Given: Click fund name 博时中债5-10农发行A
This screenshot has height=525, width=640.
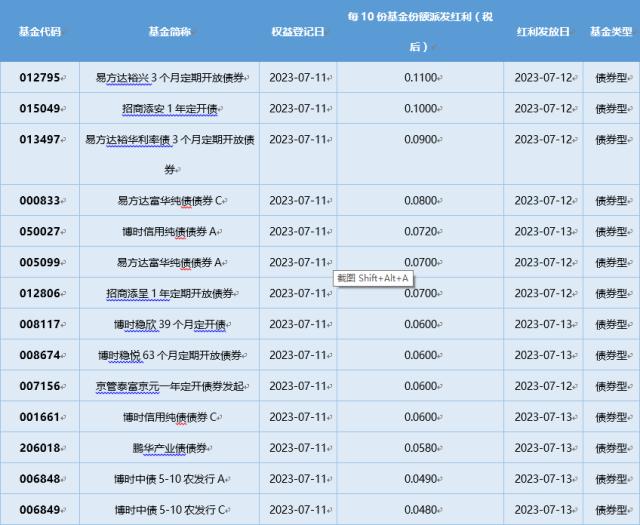Looking at the screenshot, I should pos(169,479).
